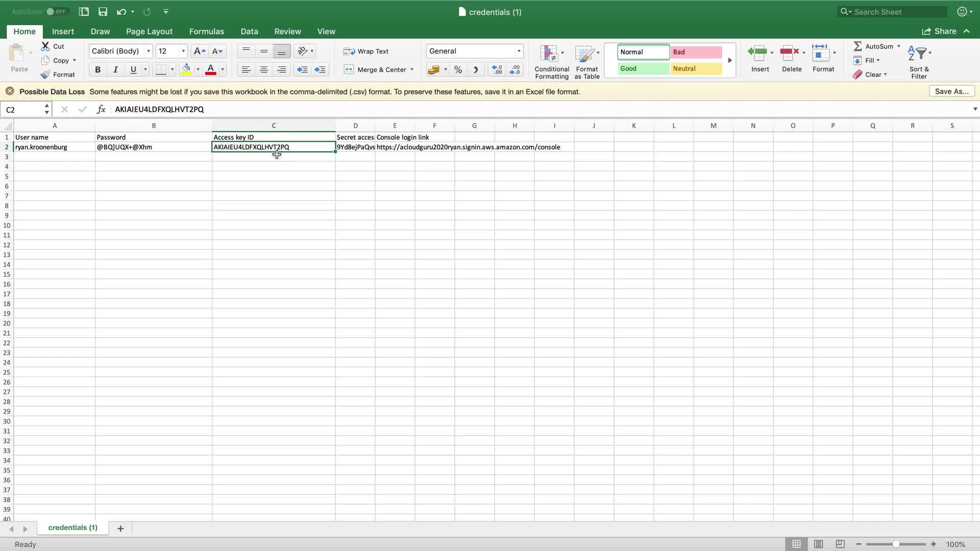This screenshot has width=980, height=551.
Task: Click the AutoSum sigma icon
Action: 857,46
